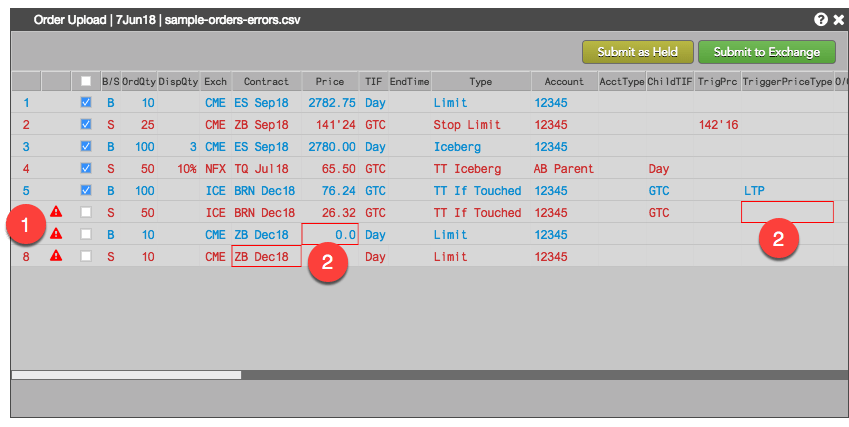The image size is (849, 427).
Task: Click empty TriggerPriceType cell with red outline
Action: [x=787, y=212]
